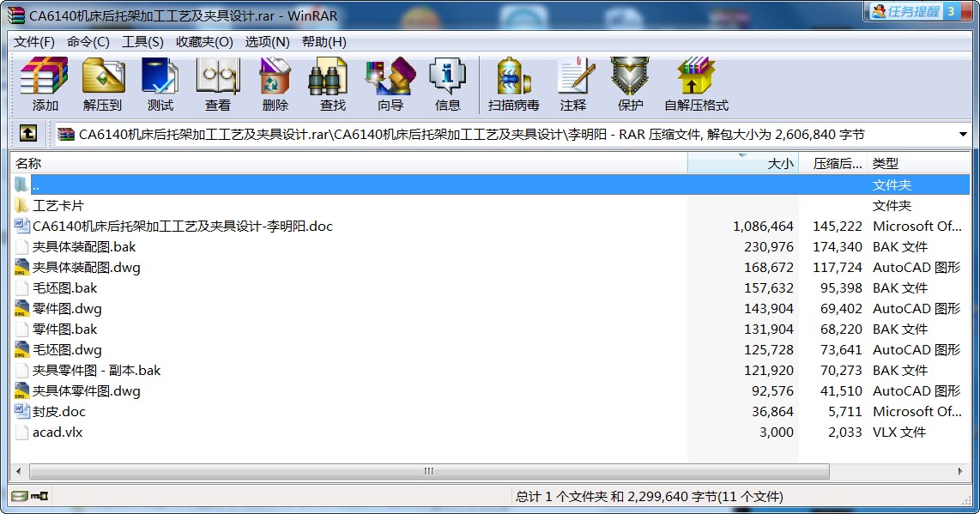Click the 删除 (Delete) toolbar icon
Screen dimensions: 980x514
275,76
